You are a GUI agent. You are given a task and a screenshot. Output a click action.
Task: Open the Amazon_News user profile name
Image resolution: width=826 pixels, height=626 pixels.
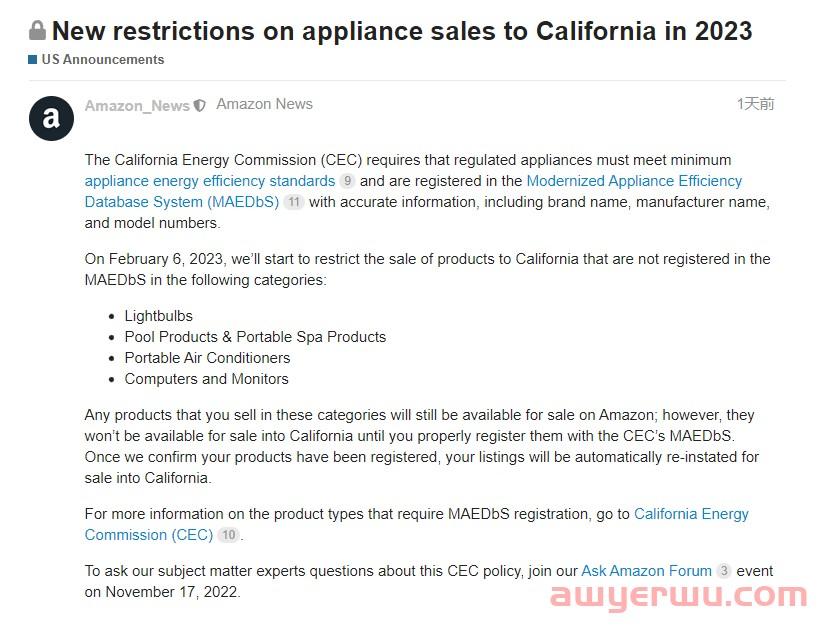click(x=137, y=105)
